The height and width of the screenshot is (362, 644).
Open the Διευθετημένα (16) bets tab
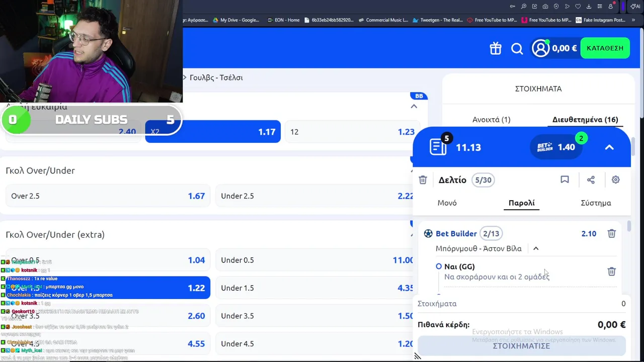(x=585, y=120)
